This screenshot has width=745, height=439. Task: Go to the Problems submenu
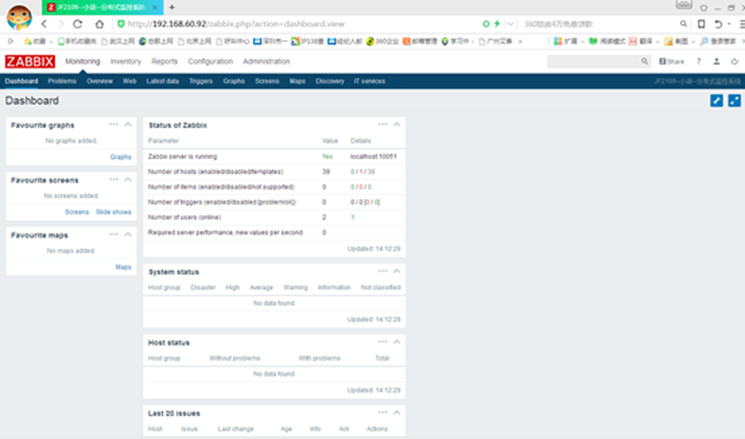(x=62, y=81)
